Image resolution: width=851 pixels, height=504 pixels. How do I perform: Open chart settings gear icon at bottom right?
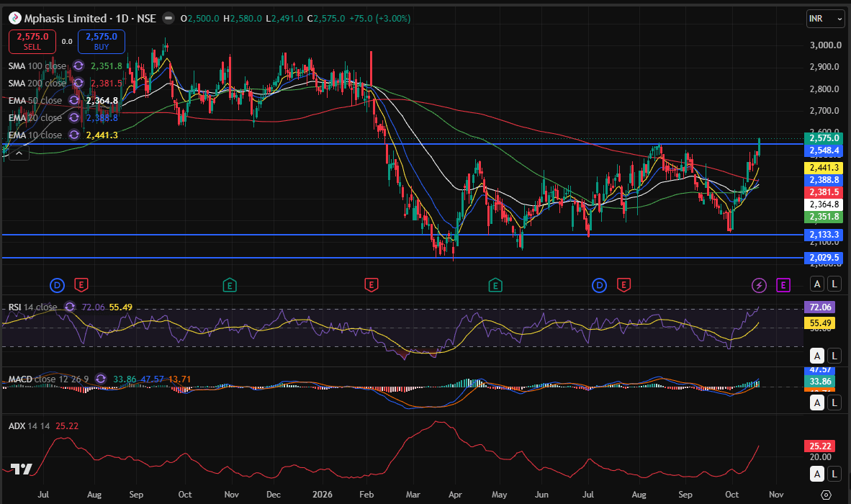pos(826,495)
